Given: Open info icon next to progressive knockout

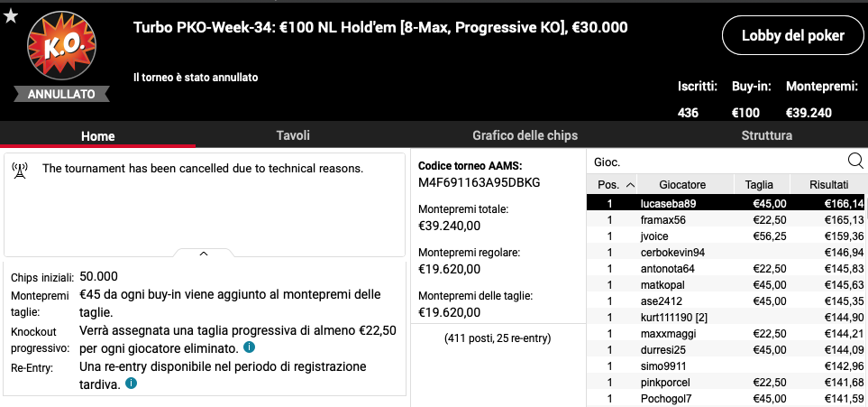Looking at the screenshot, I should (249, 347).
